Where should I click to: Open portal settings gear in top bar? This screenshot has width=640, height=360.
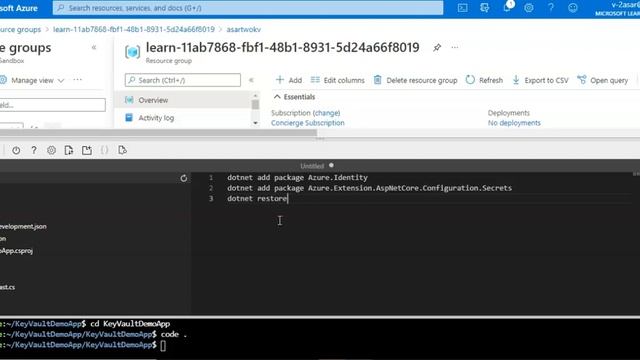click(529, 8)
